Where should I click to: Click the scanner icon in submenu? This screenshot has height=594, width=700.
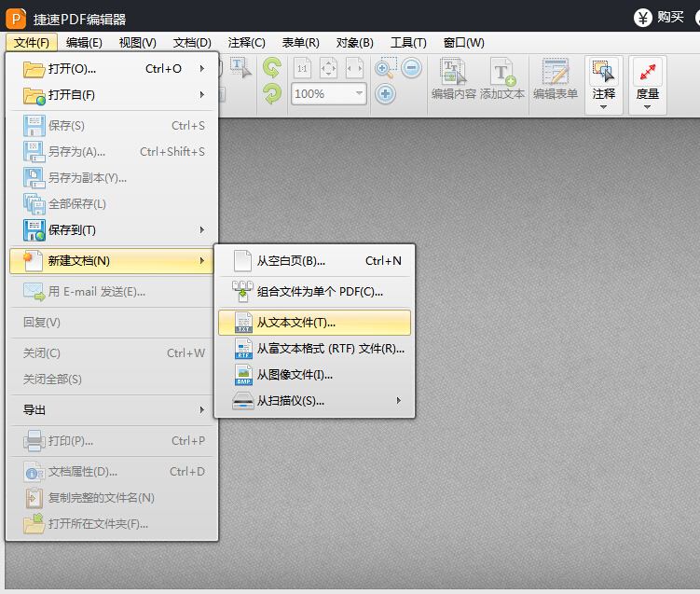tap(243, 401)
